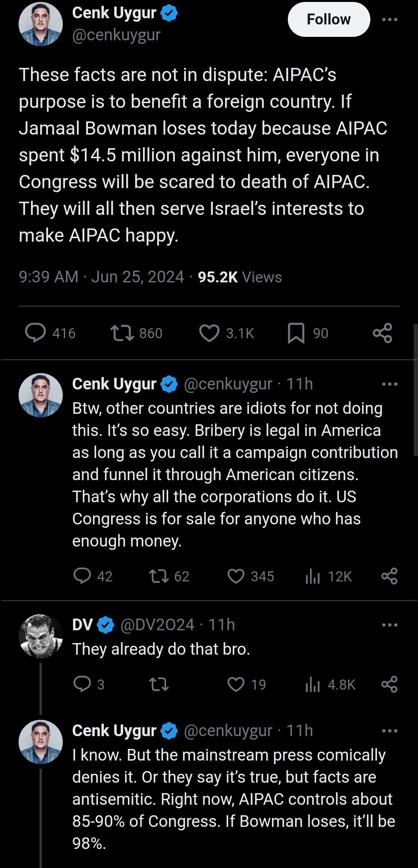Share the main tweet
The width and height of the screenshot is (418, 868).
pos(382,333)
